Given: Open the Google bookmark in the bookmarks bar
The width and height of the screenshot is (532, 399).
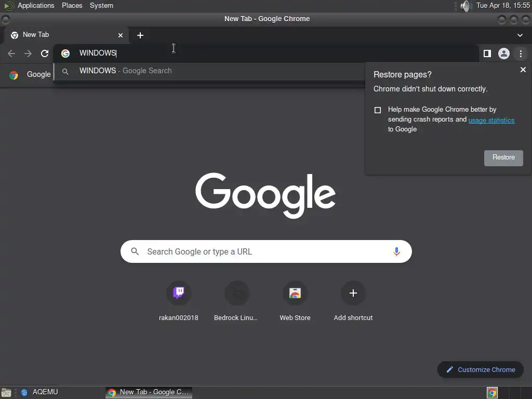Looking at the screenshot, I should pyautogui.click(x=30, y=74).
